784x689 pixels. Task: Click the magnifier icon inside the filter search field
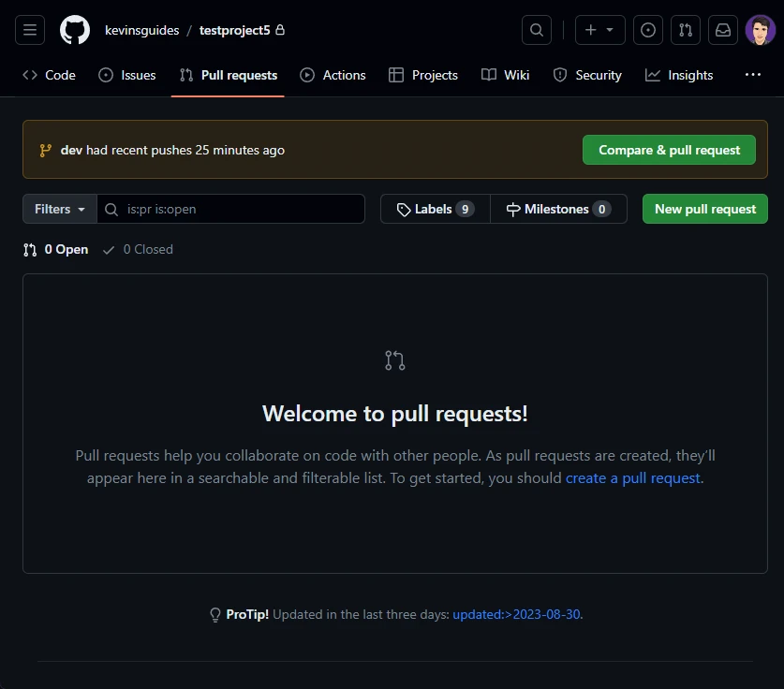coord(111,210)
